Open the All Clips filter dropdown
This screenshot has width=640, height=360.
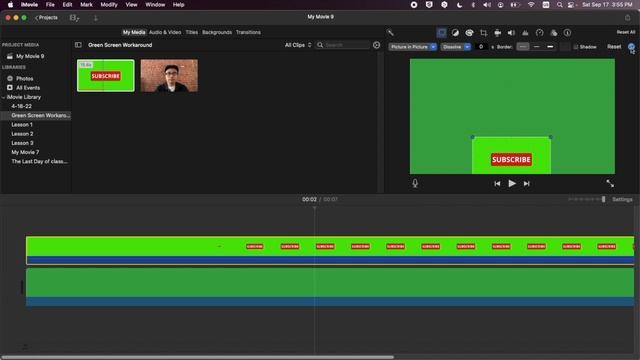[298, 45]
